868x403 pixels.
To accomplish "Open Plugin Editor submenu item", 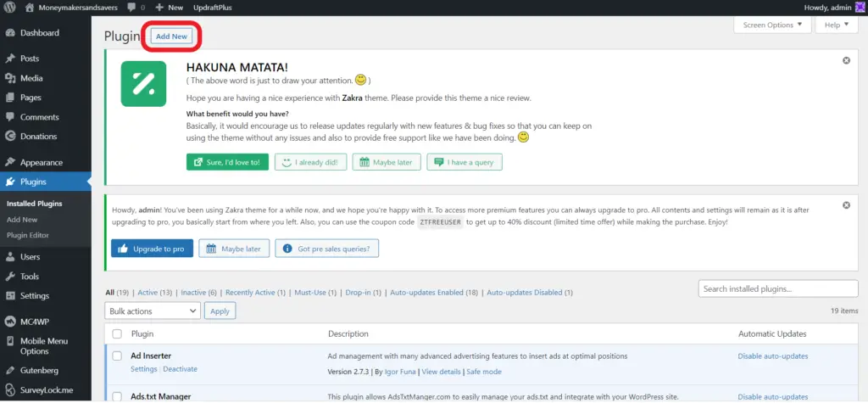I will [x=28, y=235].
